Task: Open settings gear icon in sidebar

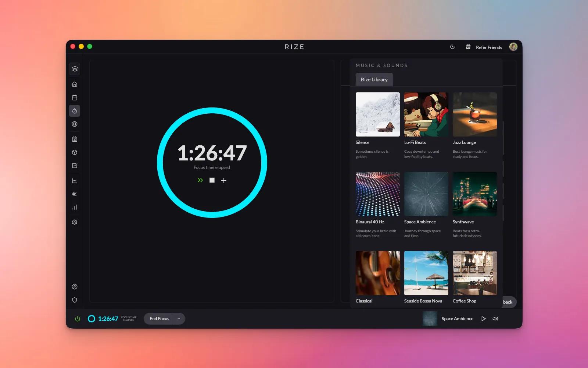Action: (75, 222)
